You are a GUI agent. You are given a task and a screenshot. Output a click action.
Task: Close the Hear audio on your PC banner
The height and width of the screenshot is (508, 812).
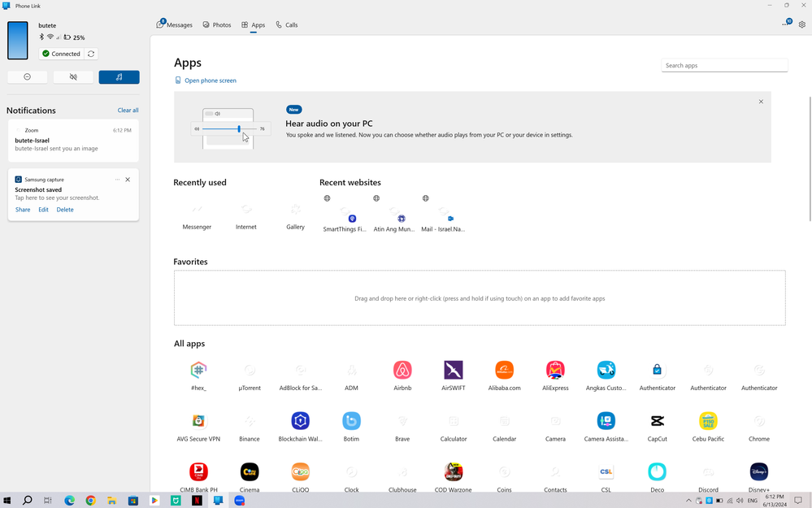(x=761, y=102)
